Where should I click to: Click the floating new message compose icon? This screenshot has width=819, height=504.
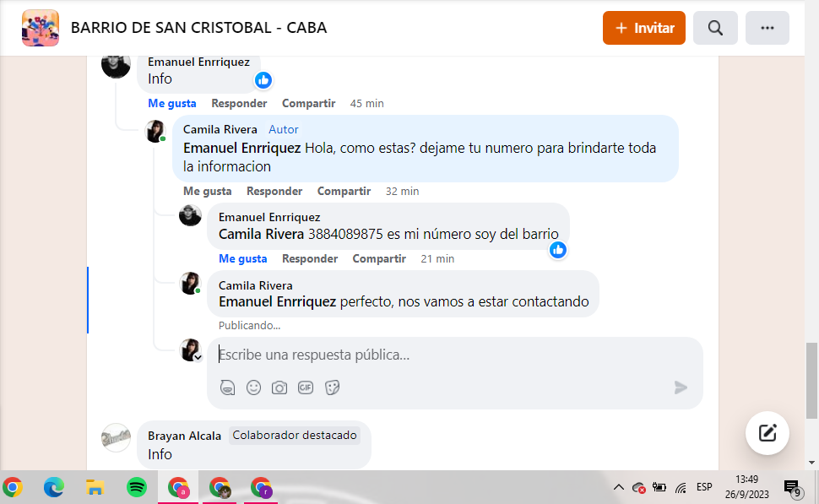767,433
